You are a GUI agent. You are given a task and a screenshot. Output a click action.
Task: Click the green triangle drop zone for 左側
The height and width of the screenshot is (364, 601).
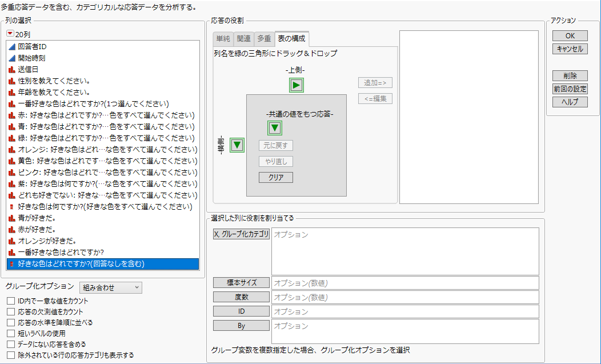[237, 145]
